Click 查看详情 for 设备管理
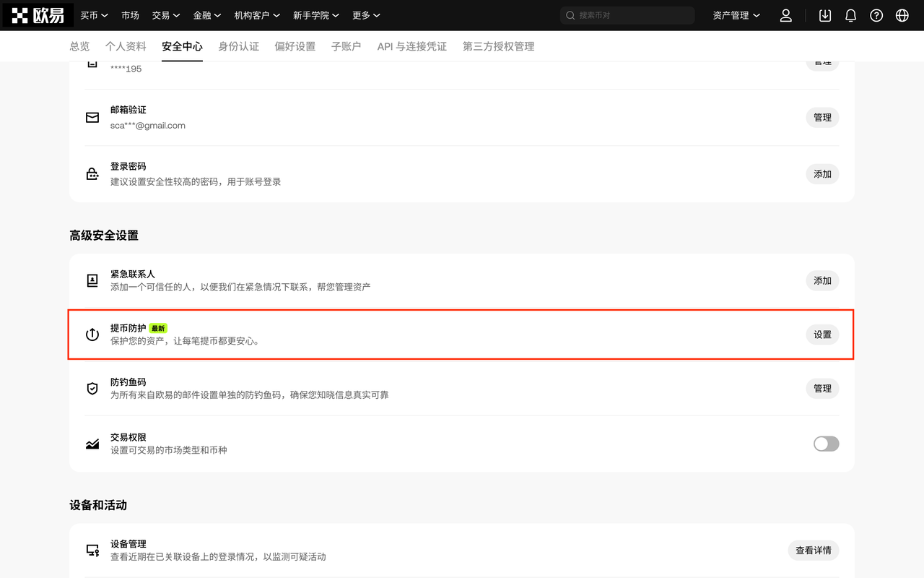 814,551
